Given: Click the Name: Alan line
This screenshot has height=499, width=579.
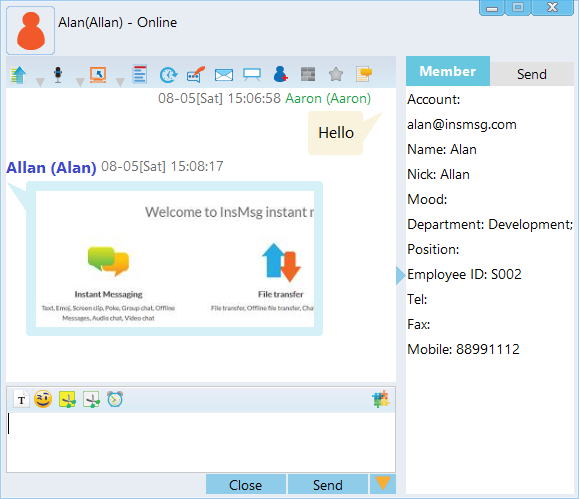Looking at the screenshot, I should click(442, 150).
